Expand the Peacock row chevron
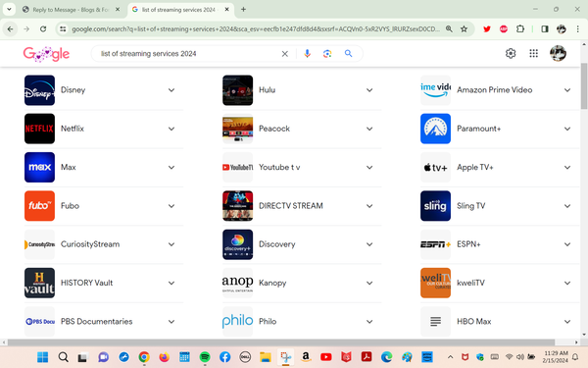This screenshot has height=368, width=588. point(369,129)
